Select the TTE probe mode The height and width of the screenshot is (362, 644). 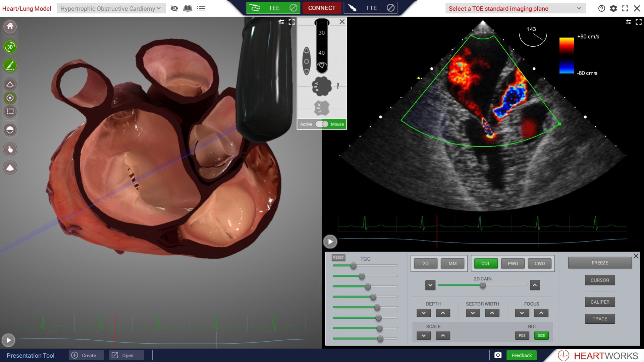pyautogui.click(x=371, y=8)
